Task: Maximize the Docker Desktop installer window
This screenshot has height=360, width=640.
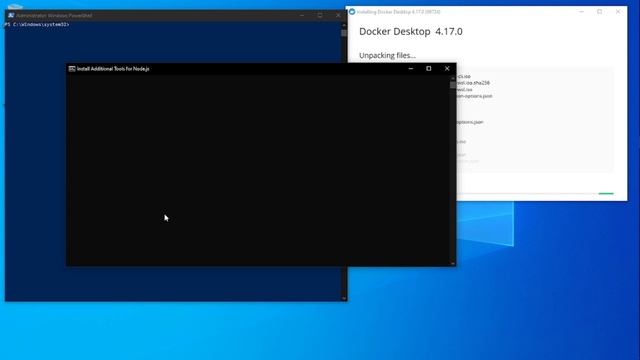Action: 600,12
